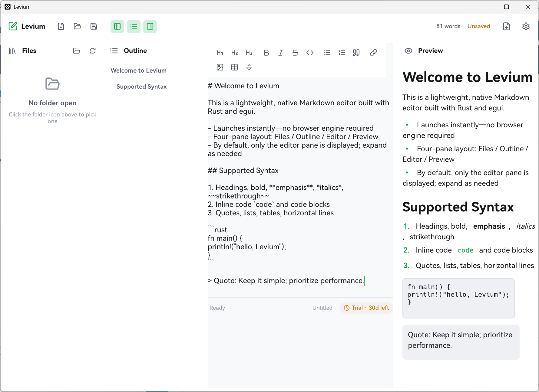Insert a Heading 3
This screenshot has height=392, width=539.
point(249,53)
